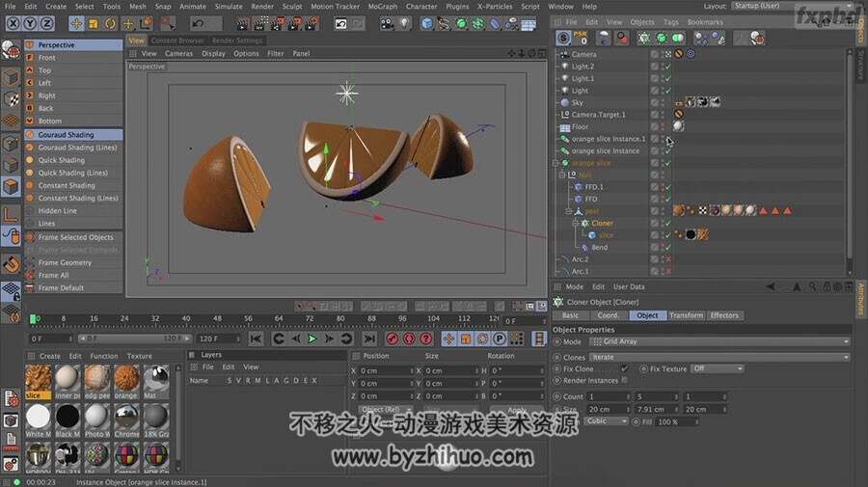
Task: Click the Autokeying red button
Action: point(409,338)
